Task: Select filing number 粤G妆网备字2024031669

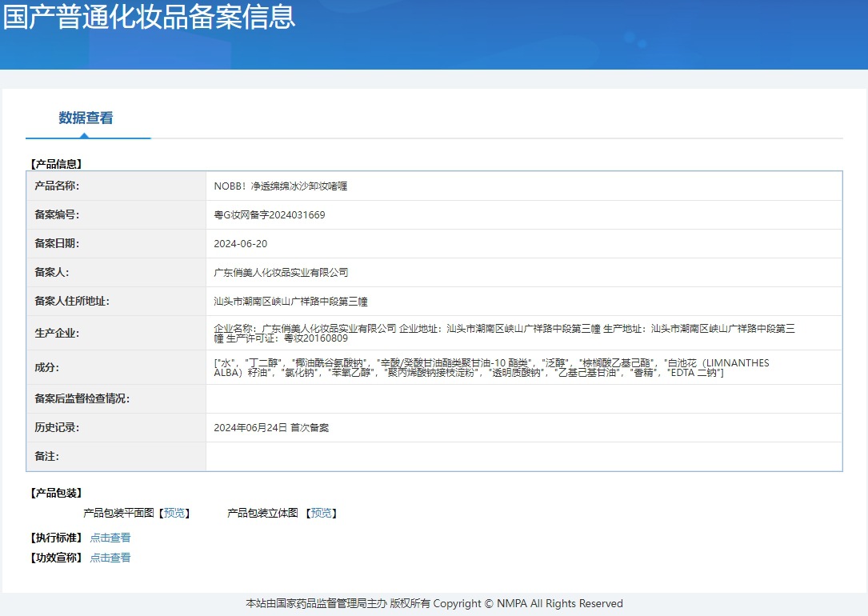Action: tap(270, 214)
